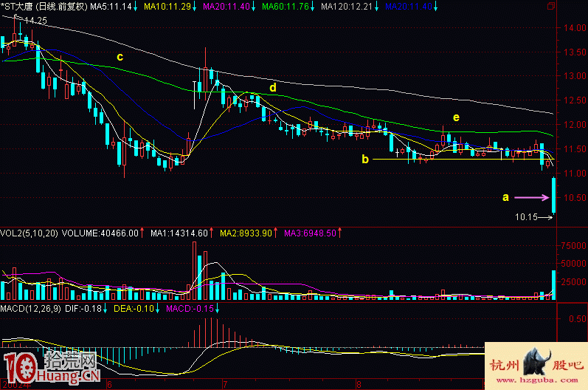Click the red restore-window icon at top right
Screen dimensions: 588x390
551,6
